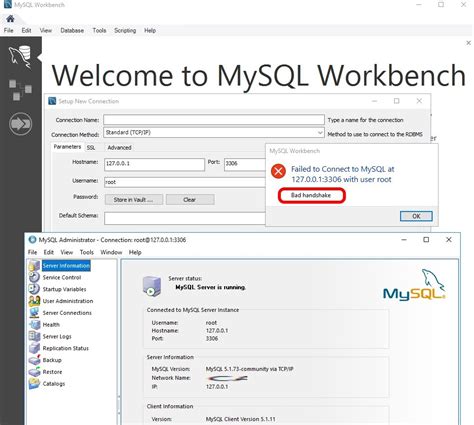Click the Service Control icon

pos(34,277)
